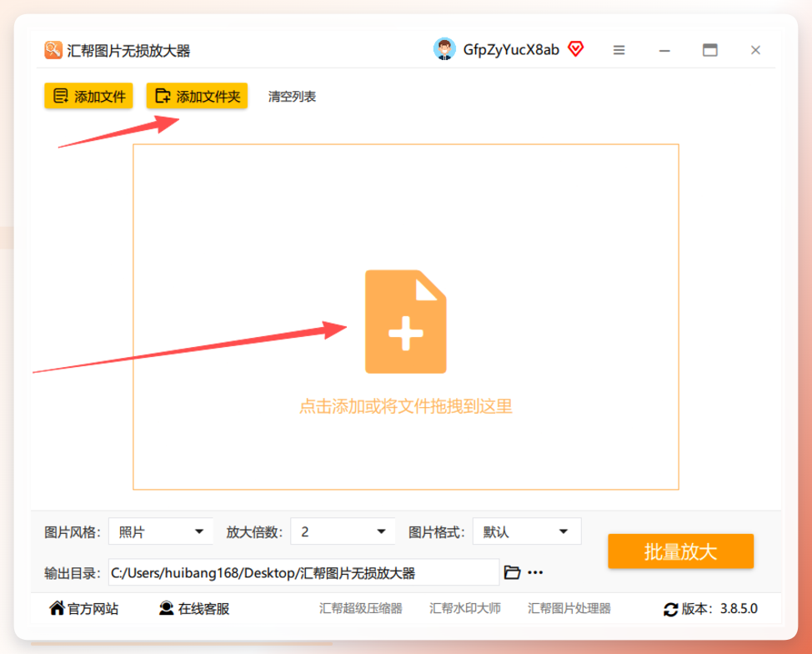The height and width of the screenshot is (654, 812).
Task: Open 在线客服 support link
Action: (194, 608)
